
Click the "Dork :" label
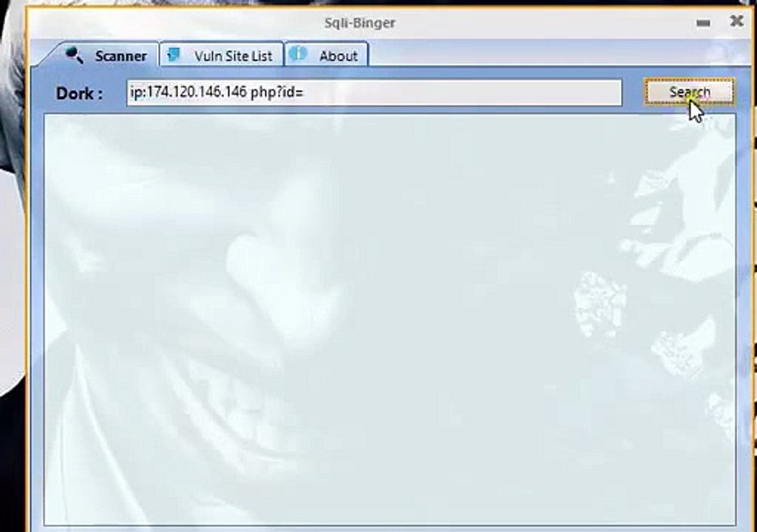pos(79,93)
